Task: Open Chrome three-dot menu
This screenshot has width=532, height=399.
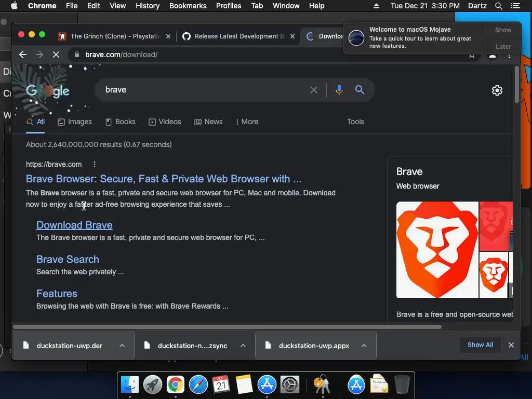Action: pyautogui.click(x=509, y=55)
